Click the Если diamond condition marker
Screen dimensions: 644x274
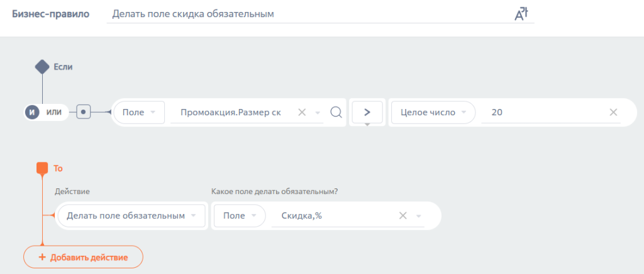42,66
